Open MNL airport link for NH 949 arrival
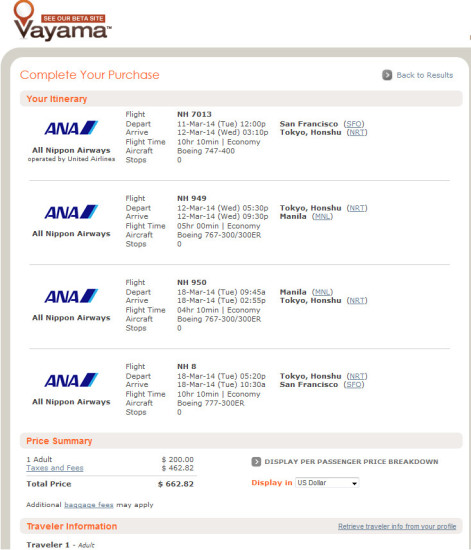 tap(322, 216)
